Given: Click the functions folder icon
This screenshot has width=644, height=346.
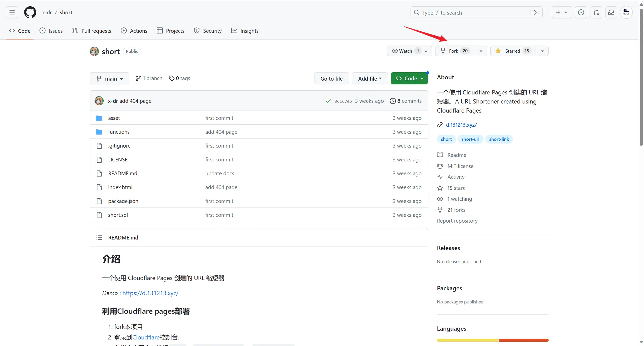Looking at the screenshot, I should [99, 132].
